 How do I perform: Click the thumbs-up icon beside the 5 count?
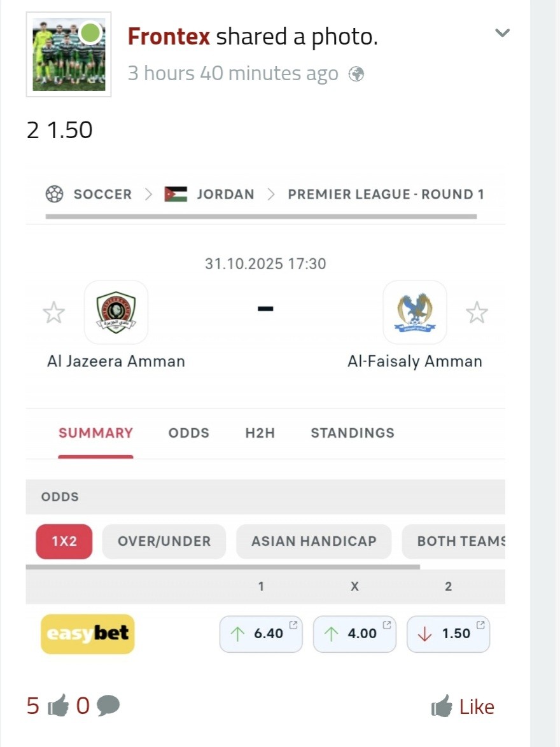58,706
